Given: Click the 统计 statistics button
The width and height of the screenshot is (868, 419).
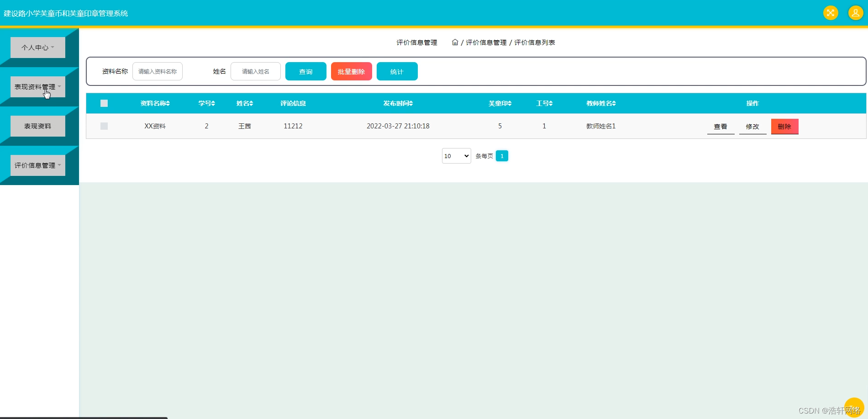Looking at the screenshot, I should (397, 71).
